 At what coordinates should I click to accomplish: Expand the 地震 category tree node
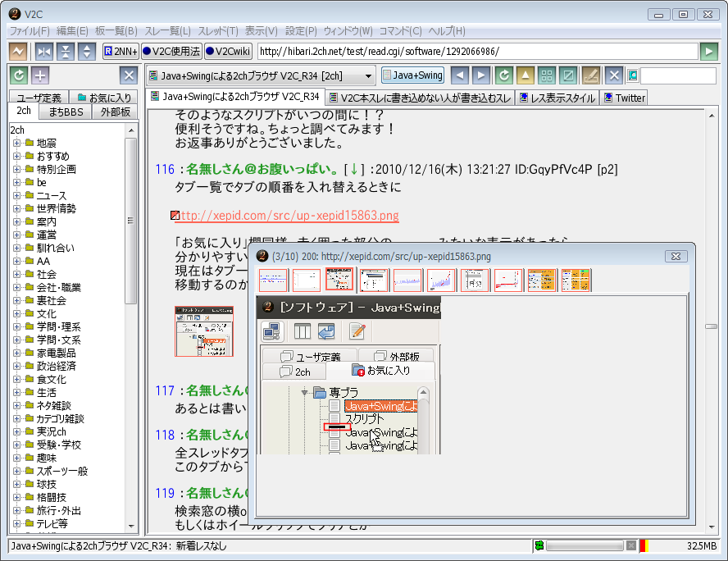tap(16, 144)
